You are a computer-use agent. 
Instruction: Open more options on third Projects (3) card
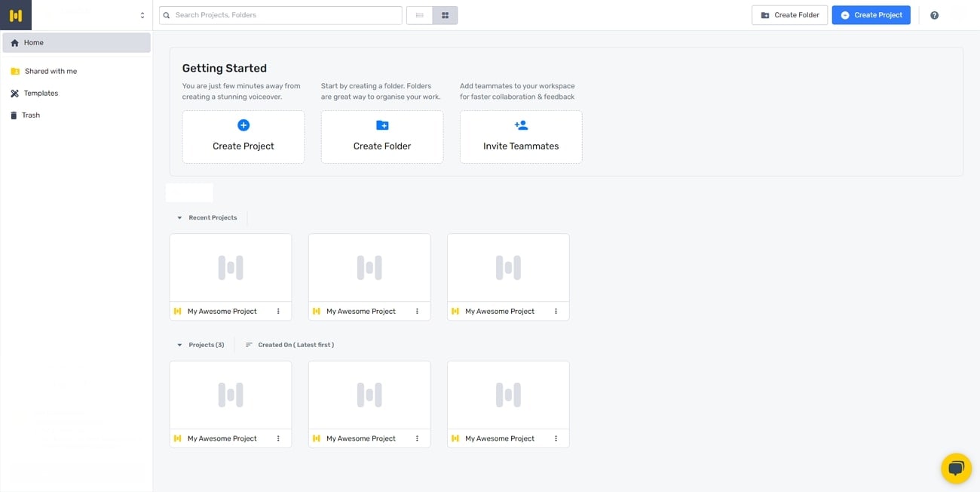point(556,438)
